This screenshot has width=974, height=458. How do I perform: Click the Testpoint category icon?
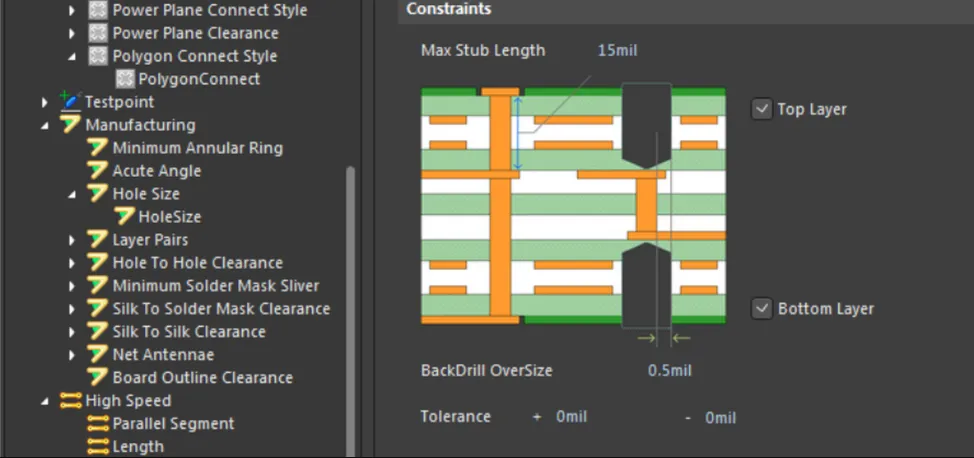[x=70, y=101]
